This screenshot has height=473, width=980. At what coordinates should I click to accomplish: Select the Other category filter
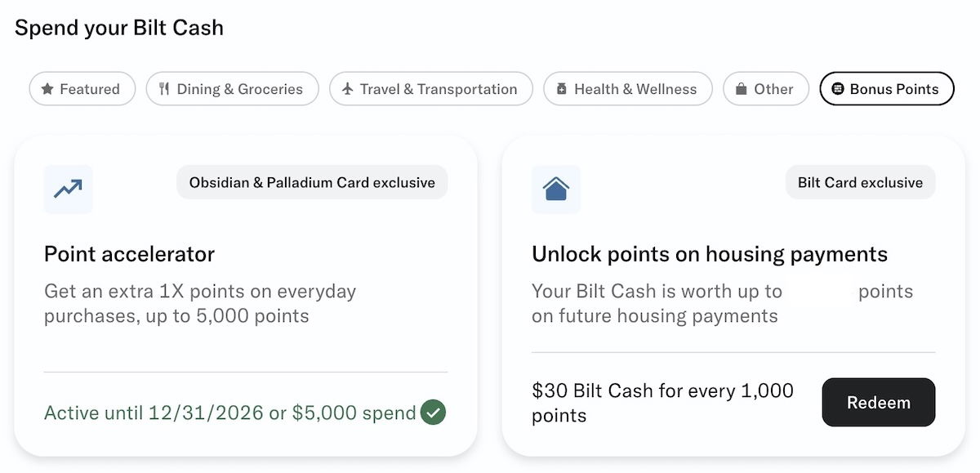(766, 89)
